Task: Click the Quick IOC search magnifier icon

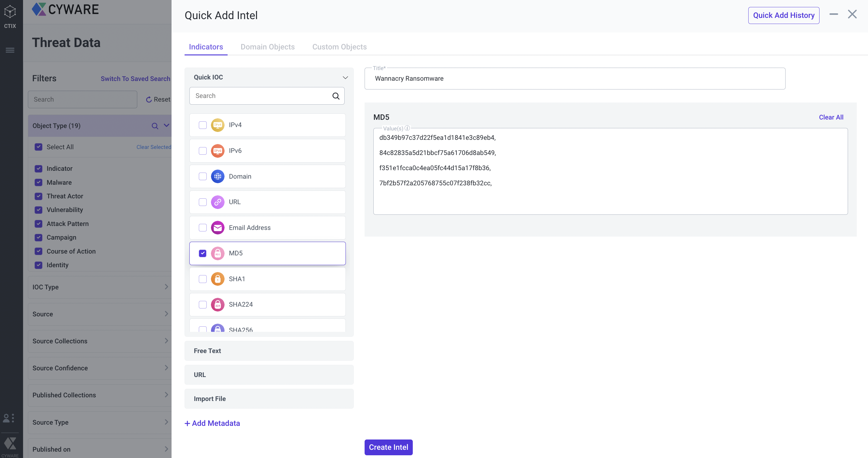Action: click(x=336, y=96)
